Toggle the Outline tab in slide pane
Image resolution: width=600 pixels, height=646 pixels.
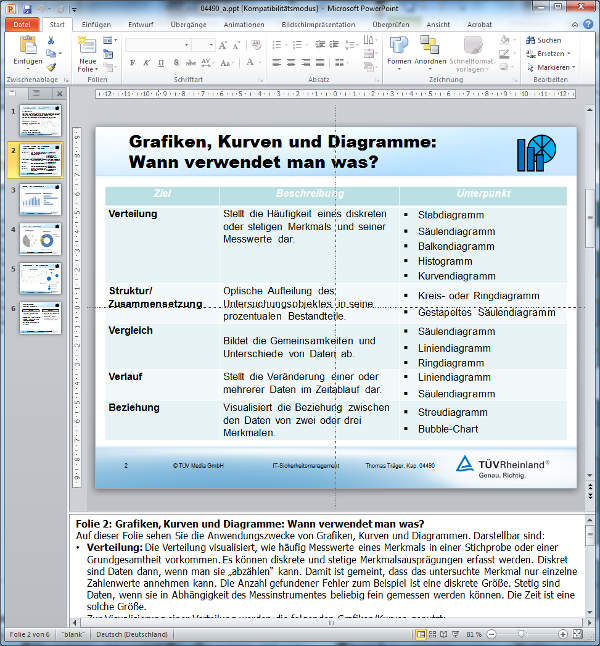[x=37, y=94]
